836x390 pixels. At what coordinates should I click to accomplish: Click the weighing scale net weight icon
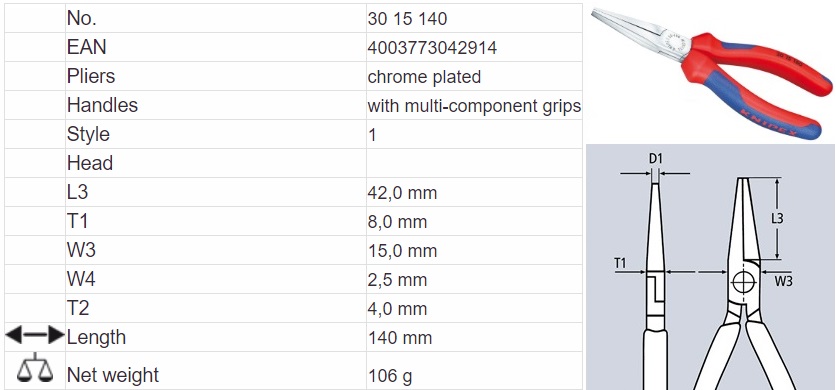tap(35, 368)
